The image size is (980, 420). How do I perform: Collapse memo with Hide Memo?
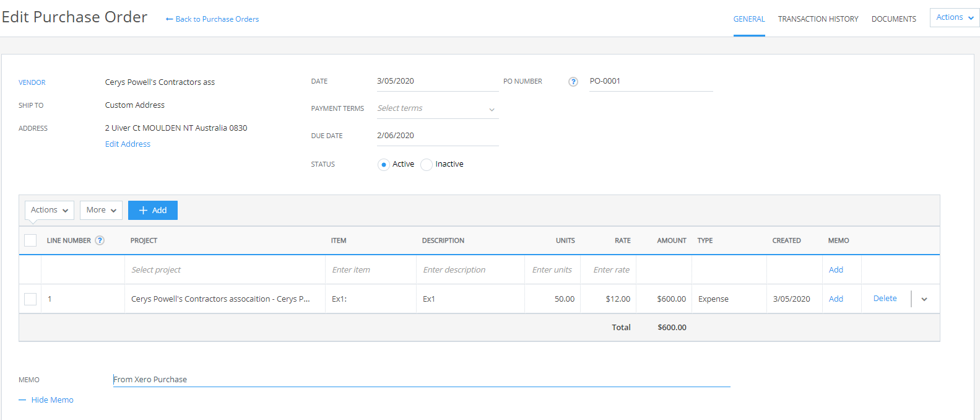pos(46,400)
